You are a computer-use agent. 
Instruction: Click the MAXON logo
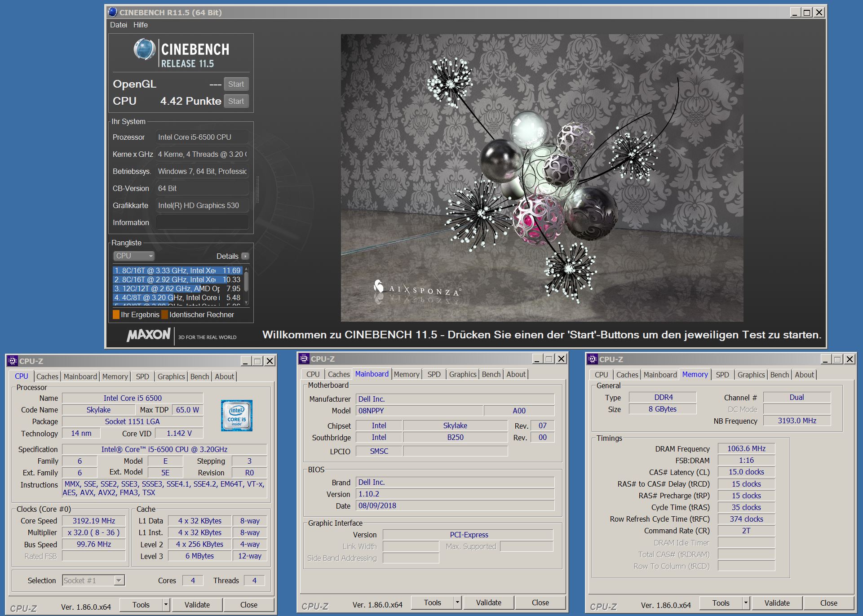(x=149, y=335)
